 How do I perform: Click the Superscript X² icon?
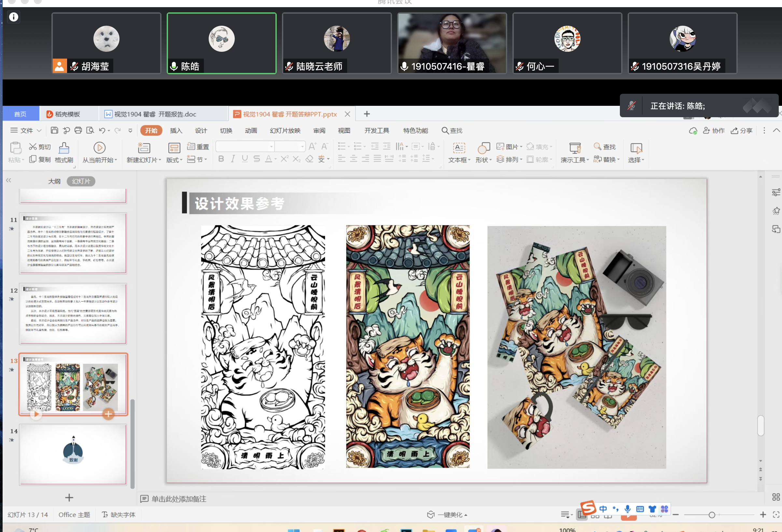point(284,159)
